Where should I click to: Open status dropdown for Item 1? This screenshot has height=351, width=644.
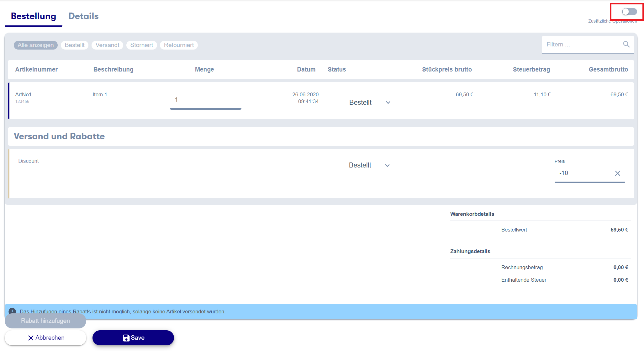[x=370, y=103]
